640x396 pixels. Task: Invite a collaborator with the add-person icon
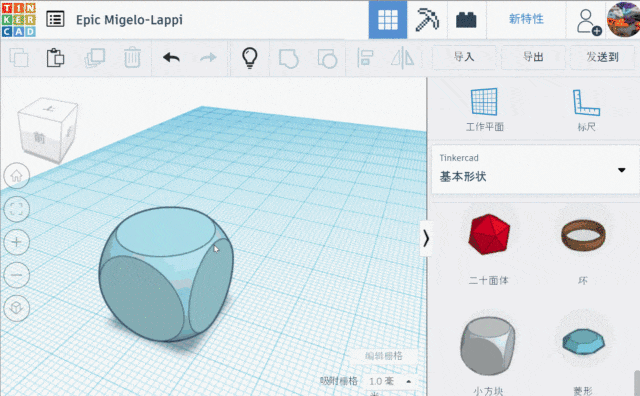588,21
